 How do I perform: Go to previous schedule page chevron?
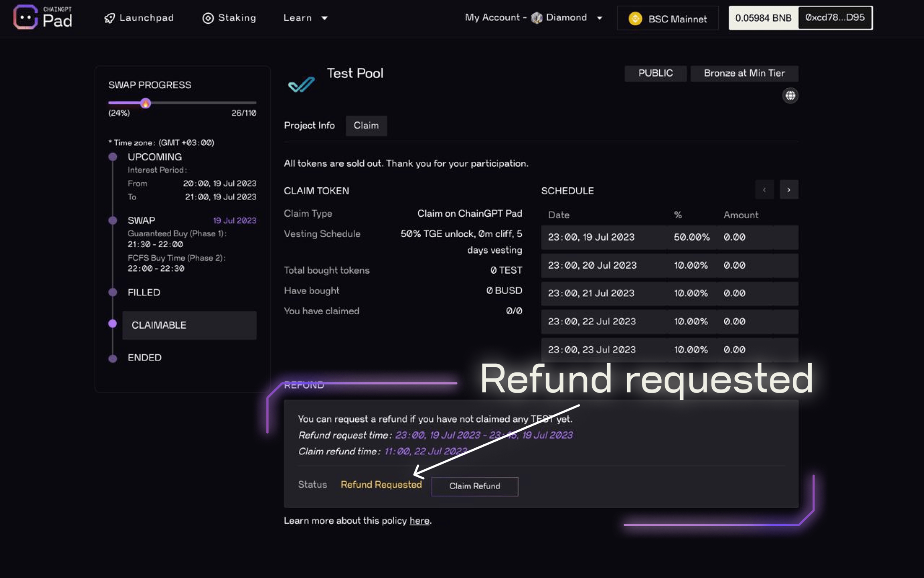[x=764, y=190]
